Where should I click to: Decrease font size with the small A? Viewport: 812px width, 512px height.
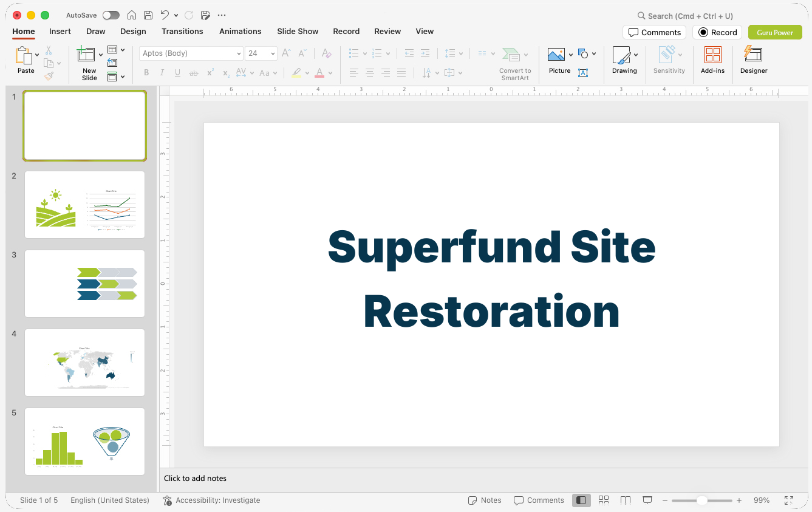click(x=302, y=53)
